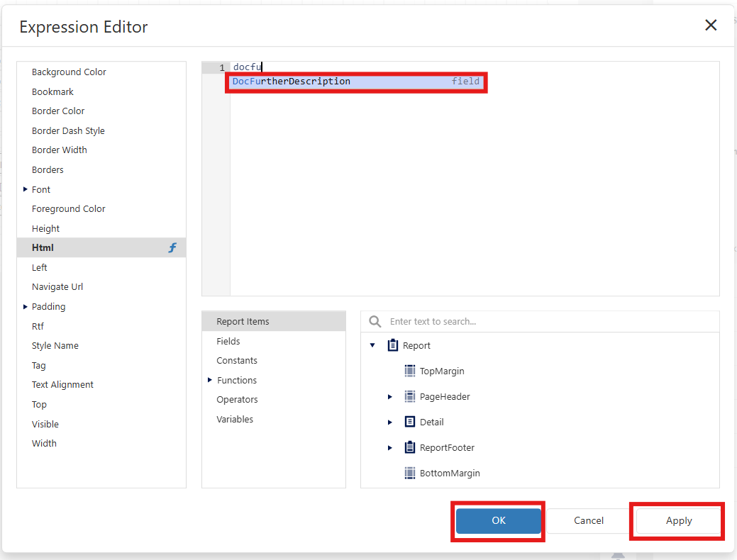
Task: Select the Operators category
Action: [274, 399]
